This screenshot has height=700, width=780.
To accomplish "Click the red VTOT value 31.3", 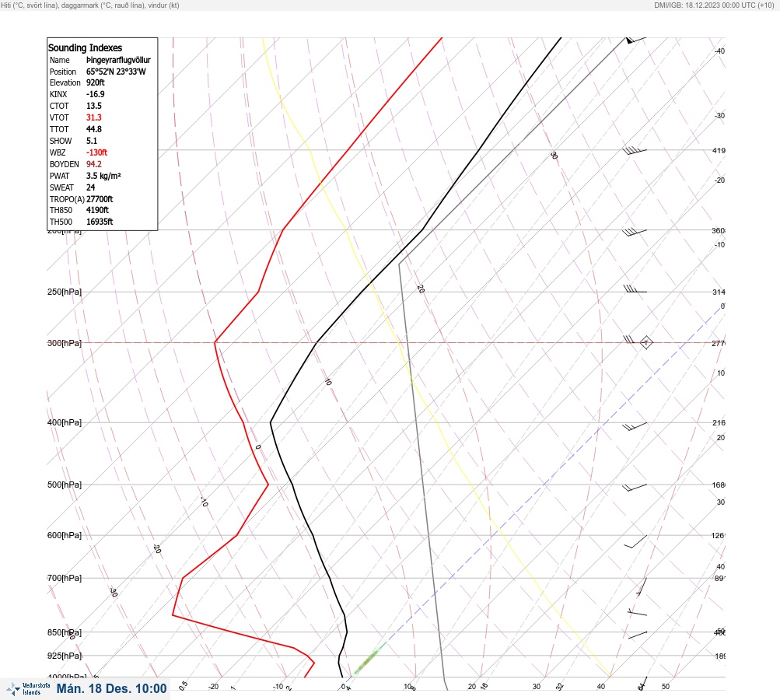I will [94, 117].
